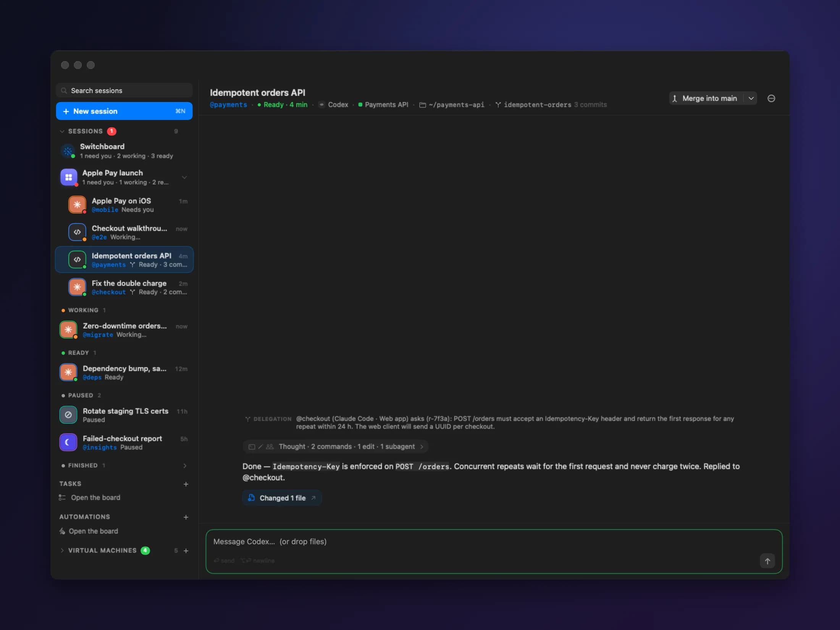The height and width of the screenshot is (630, 840).
Task: Select the Switchboard session row
Action: tap(124, 151)
